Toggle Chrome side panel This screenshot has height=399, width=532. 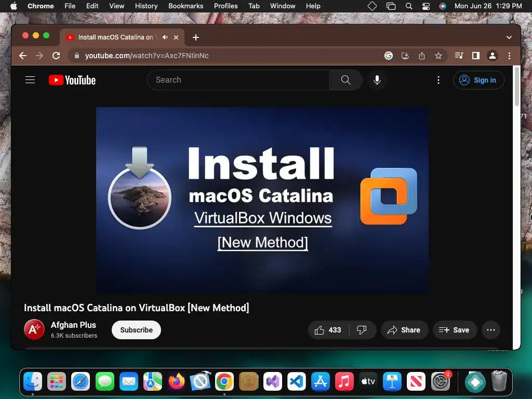[x=476, y=56]
